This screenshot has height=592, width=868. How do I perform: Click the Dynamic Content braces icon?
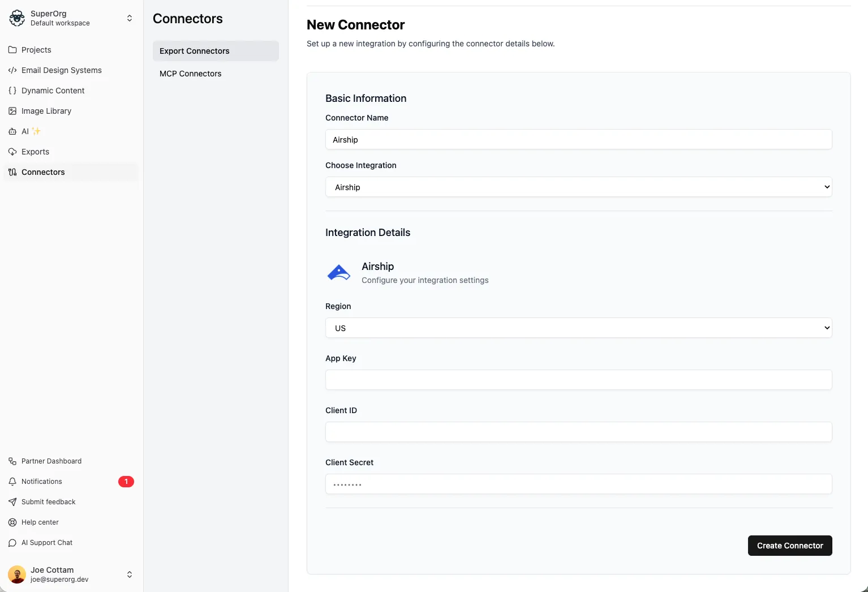click(x=12, y=91)
